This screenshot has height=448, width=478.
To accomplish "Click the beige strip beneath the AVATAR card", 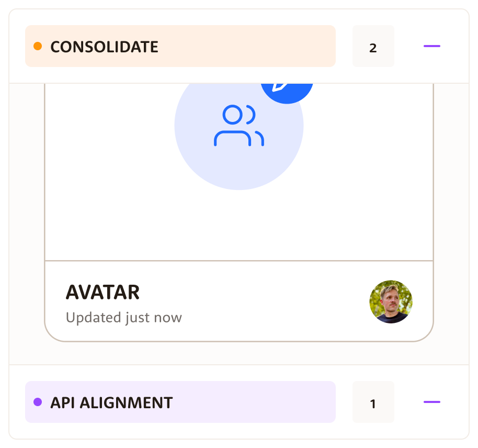I will (x=239, y=353).
